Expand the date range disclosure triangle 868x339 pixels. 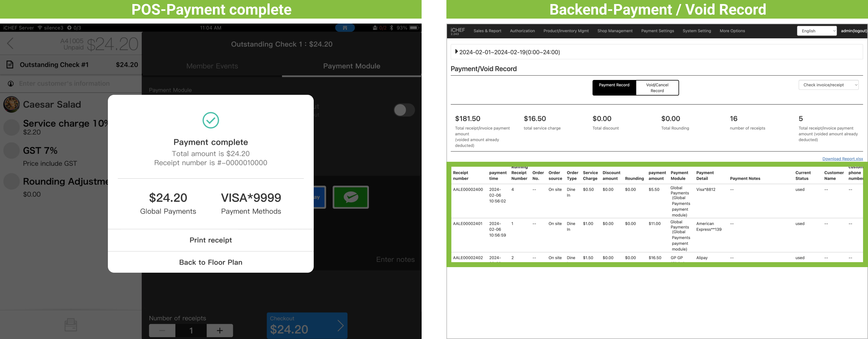tap(456, 52)
